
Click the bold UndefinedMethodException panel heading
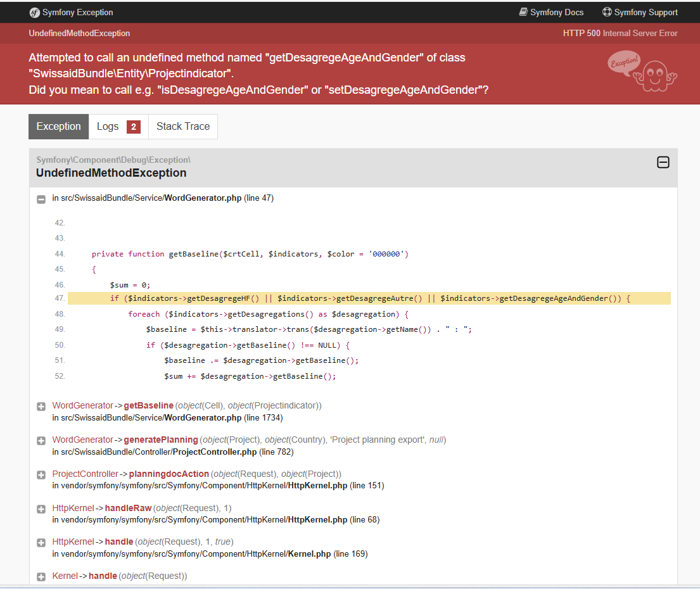[111, 173]
